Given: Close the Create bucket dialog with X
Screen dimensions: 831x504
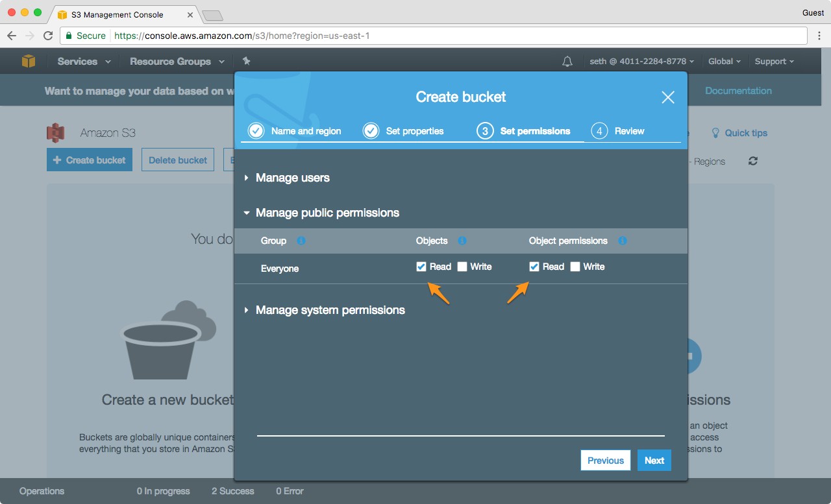Looking at the screenshot, I should point(667,97).
